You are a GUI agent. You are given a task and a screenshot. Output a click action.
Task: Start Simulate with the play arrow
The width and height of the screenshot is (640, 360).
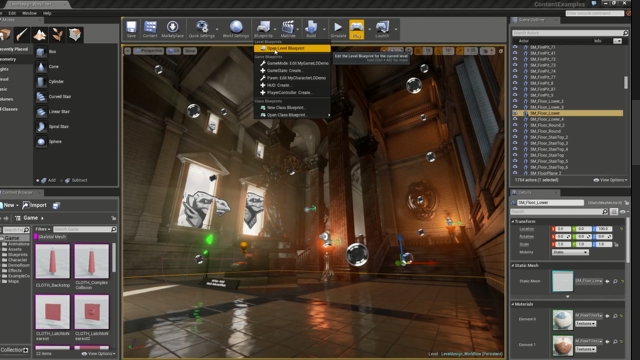tap(338, 29)
